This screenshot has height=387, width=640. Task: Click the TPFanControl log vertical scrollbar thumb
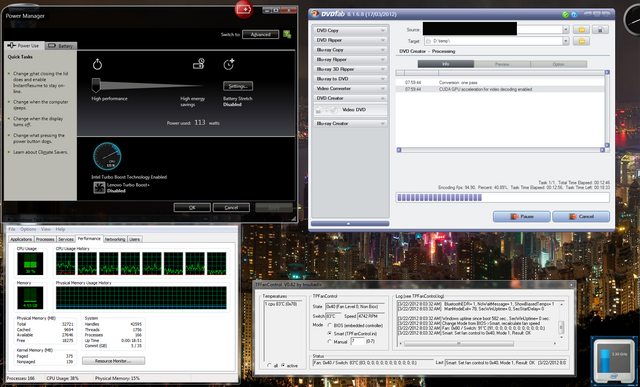(562, 327)
